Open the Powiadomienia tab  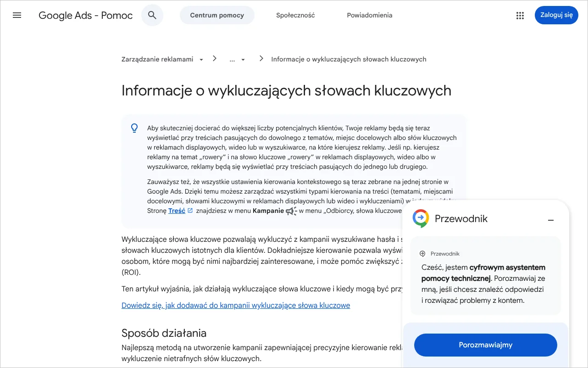tap(370, 15)
